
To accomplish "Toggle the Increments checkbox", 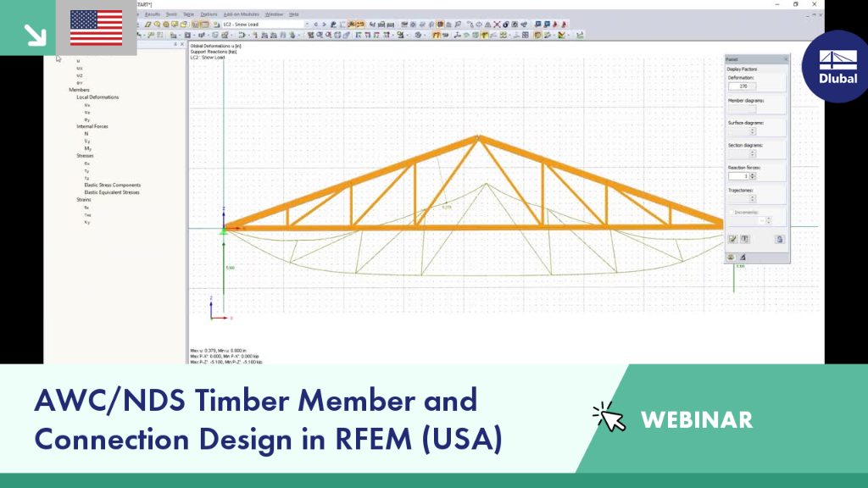I will 731,213.
